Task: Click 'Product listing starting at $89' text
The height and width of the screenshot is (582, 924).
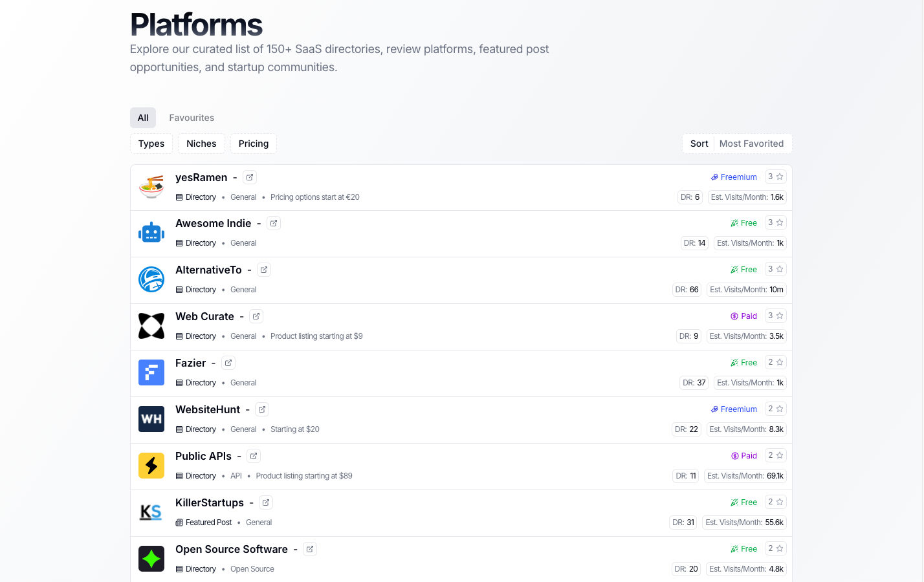Action: click(x=304, y=476)
